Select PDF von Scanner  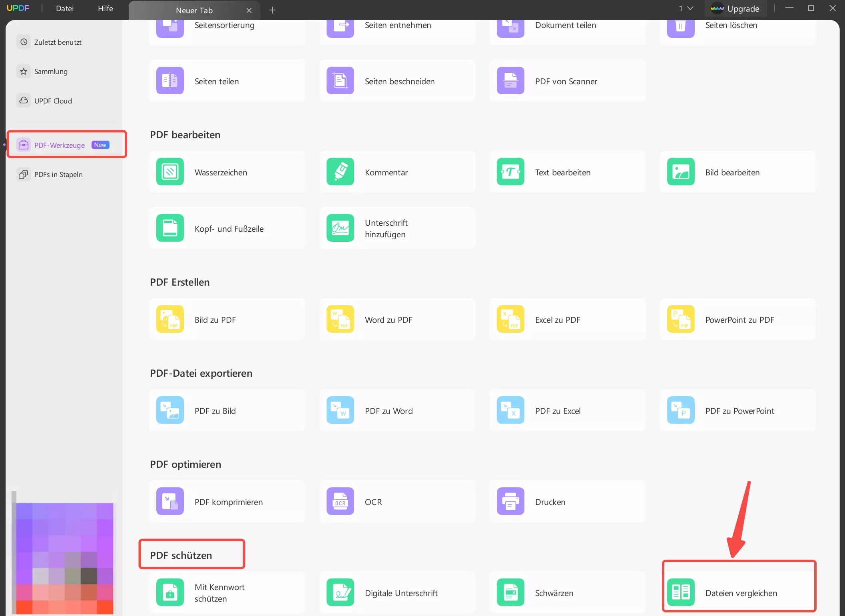tap(566, 81)
